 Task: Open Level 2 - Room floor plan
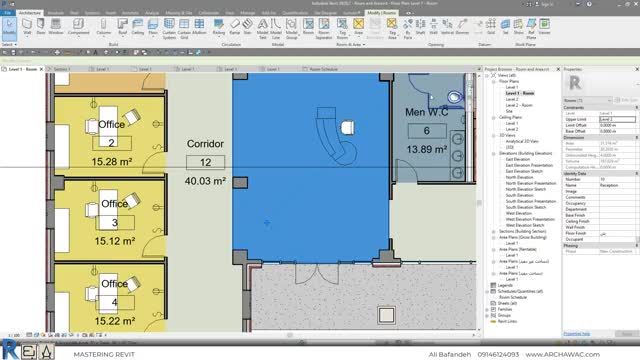click(519, 105)
